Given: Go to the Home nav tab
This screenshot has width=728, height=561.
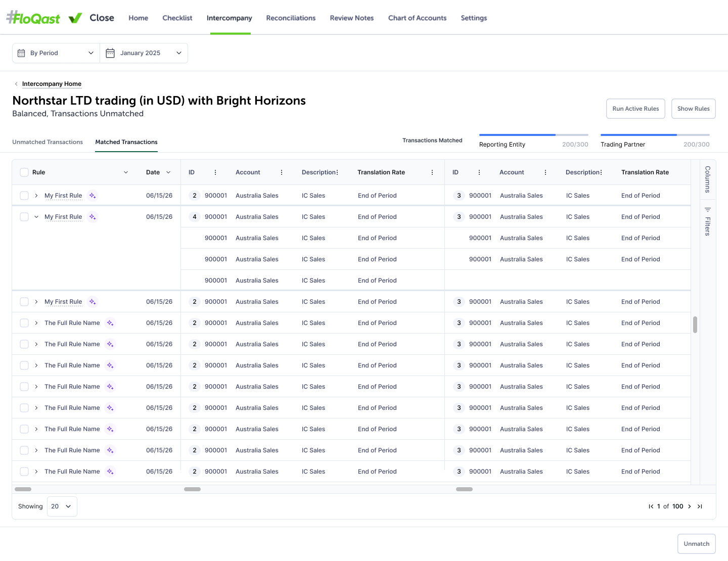Looking at the screenshot, I should coord(139,18).
